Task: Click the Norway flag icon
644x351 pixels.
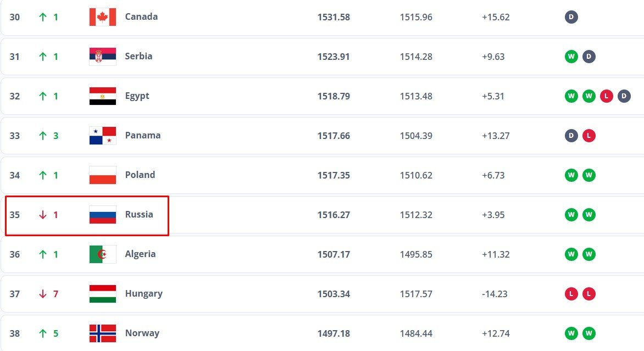Action: click(103, 333)
